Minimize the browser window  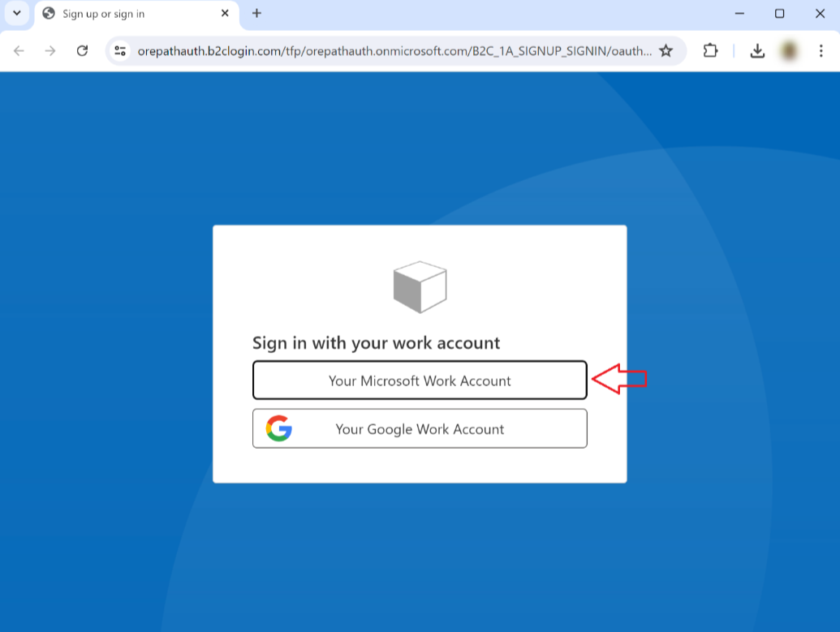[739, 14]
